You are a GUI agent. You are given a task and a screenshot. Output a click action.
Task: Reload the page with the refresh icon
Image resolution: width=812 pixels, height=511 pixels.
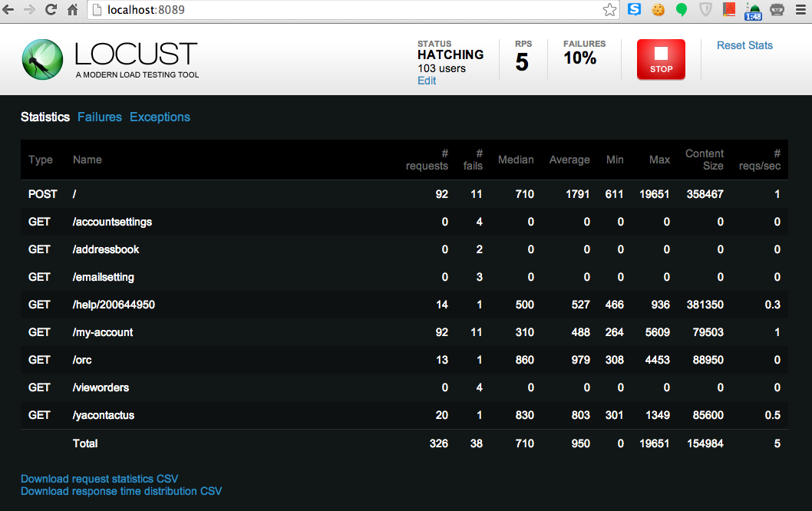click(51, 11)
